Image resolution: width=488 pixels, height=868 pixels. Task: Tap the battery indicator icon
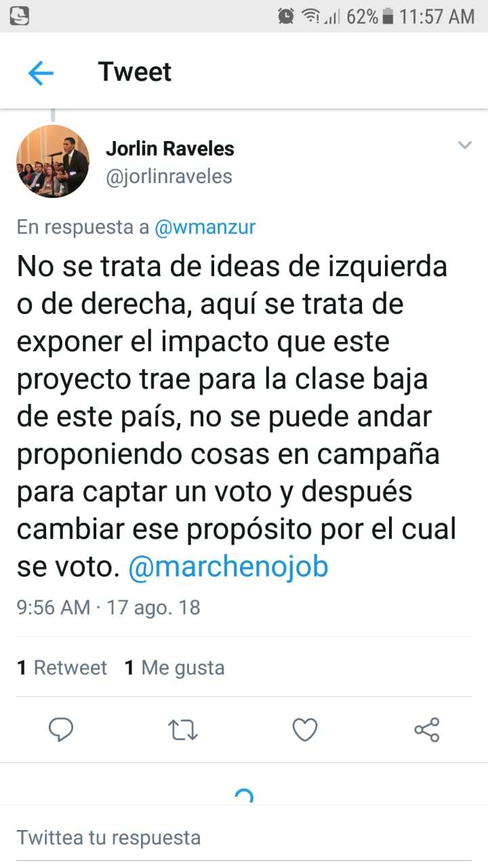[x=388, y=16]
